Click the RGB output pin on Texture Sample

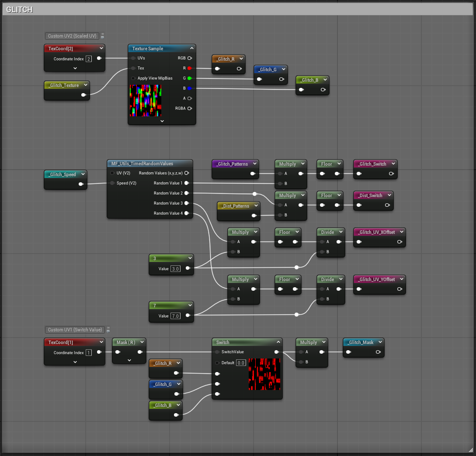190,58
